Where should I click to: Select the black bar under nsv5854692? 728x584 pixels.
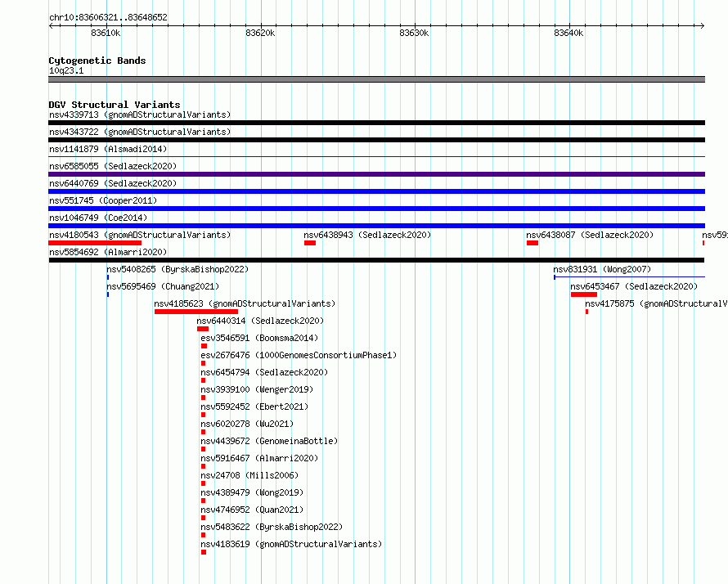(x=376, y=260)
